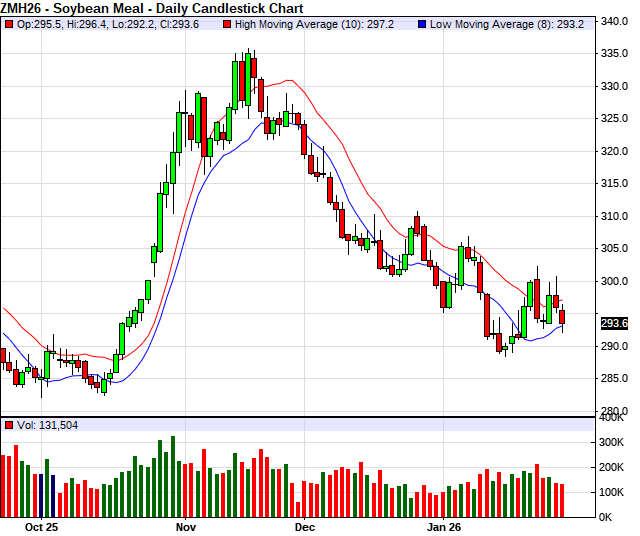Click the Vol: 131,504 volume readout
This screenshot has height=536, width=640.
pos(46,425)
